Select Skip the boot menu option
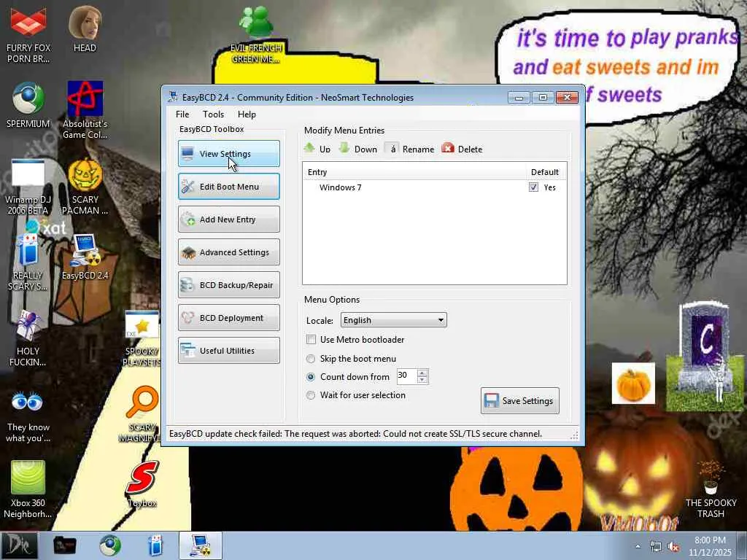The image size is (747, 560). tap(311, 359)
